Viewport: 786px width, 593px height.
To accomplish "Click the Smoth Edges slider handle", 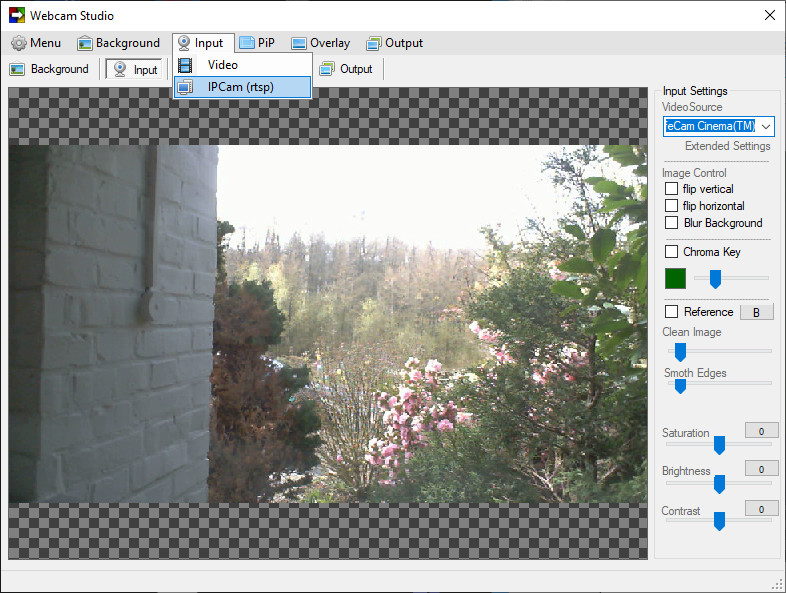I will pyautogui.click(x=680, y=386).
